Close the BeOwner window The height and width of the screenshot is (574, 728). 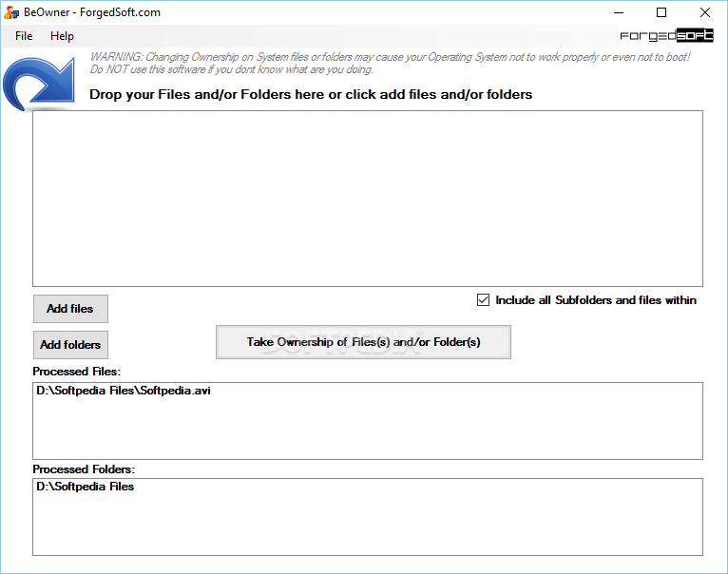[x=705, y=12]
